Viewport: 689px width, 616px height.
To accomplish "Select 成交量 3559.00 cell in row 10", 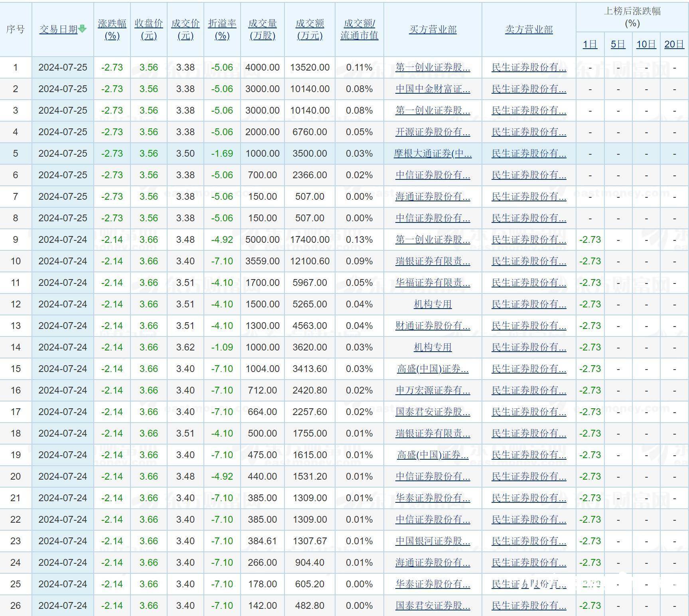I will (x=263, y=261).
